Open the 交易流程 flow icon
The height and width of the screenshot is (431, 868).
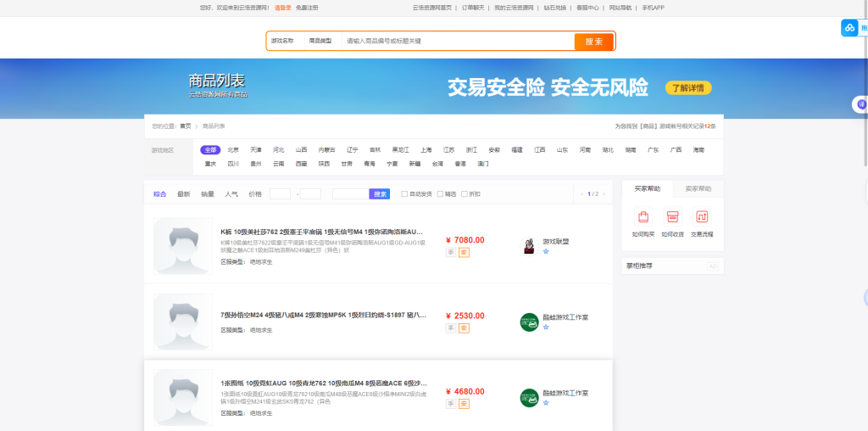(x=701, y=216)
